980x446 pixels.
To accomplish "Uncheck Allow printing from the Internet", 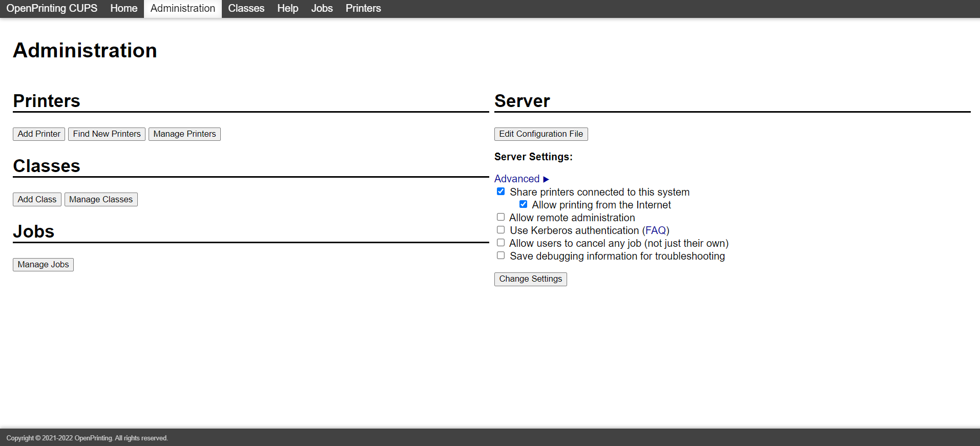I will coord(523,204).
